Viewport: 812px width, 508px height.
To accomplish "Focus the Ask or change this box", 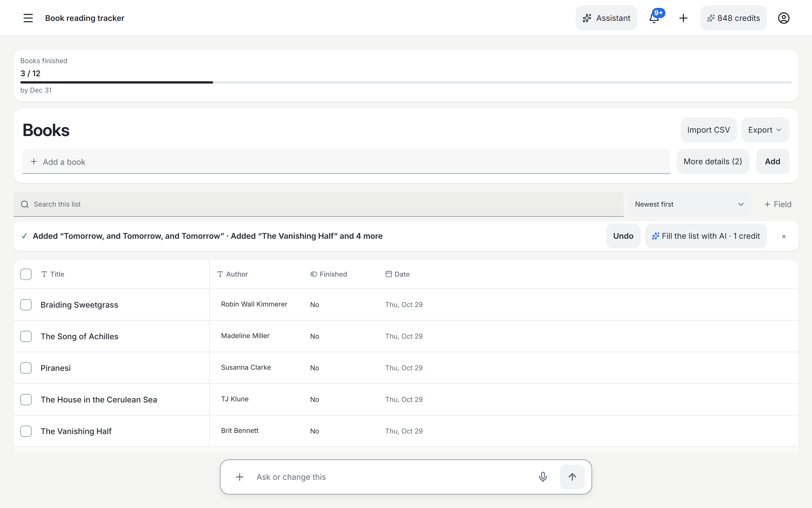I will [x=392, y=477].
